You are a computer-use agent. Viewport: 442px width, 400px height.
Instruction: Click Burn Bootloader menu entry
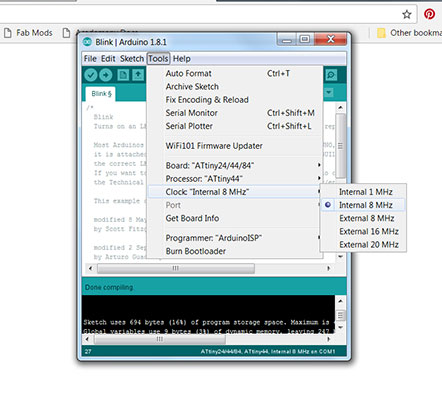point(235,251)
